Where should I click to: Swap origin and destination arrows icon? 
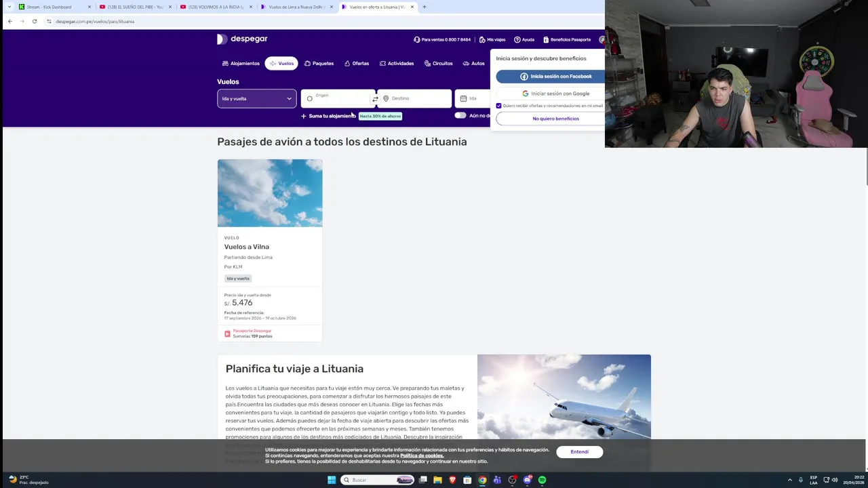[x=375, y=99]
